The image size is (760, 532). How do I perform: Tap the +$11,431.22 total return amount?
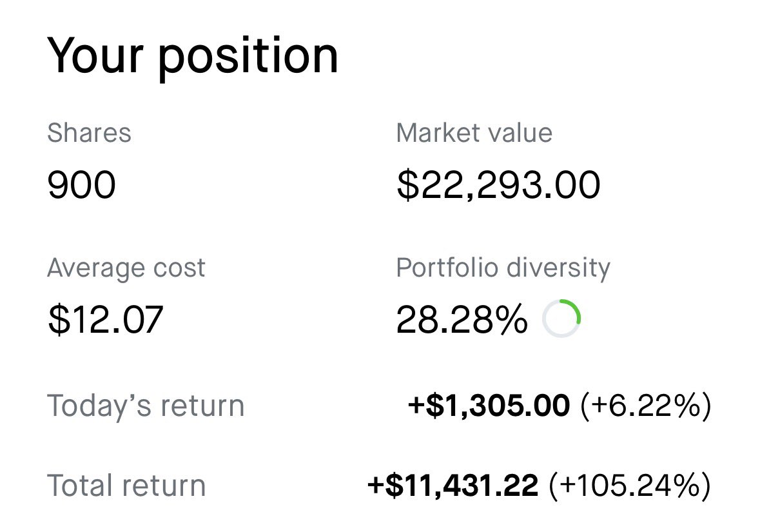pyautogui.click(x=453, y=486)
